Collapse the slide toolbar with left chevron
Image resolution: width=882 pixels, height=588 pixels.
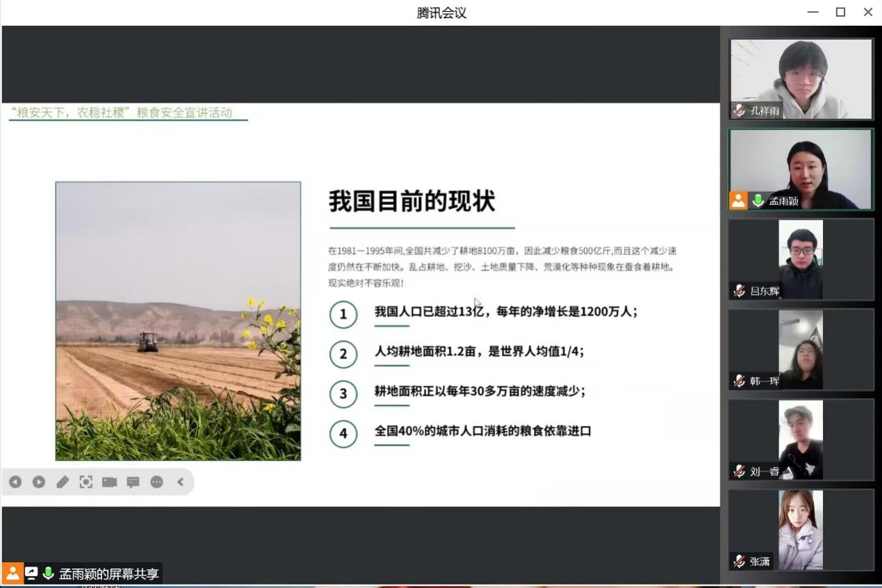click(x=181, y=482)
